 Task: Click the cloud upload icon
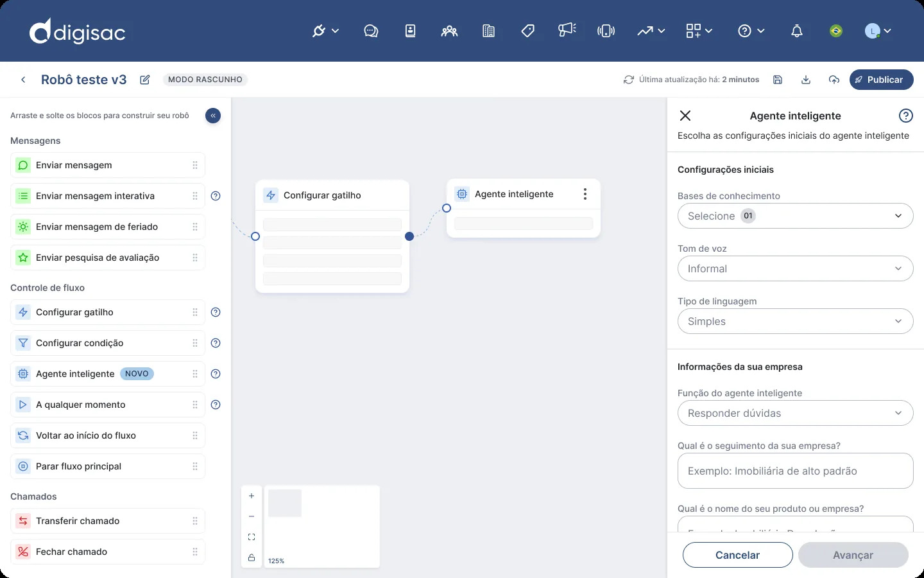[834, 80]
